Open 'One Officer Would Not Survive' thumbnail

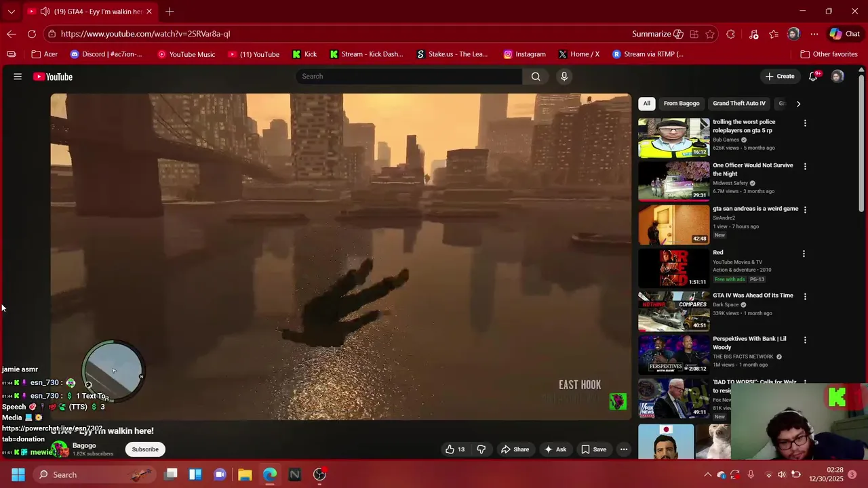[674, 182]
